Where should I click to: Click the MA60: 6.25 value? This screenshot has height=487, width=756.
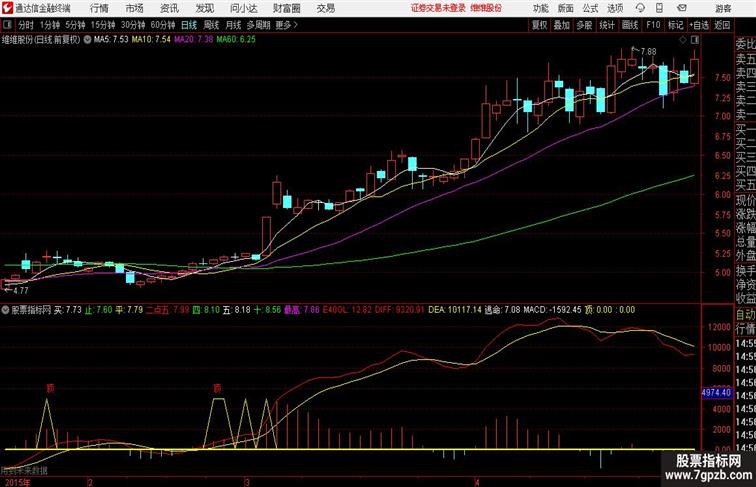[236, 40]
